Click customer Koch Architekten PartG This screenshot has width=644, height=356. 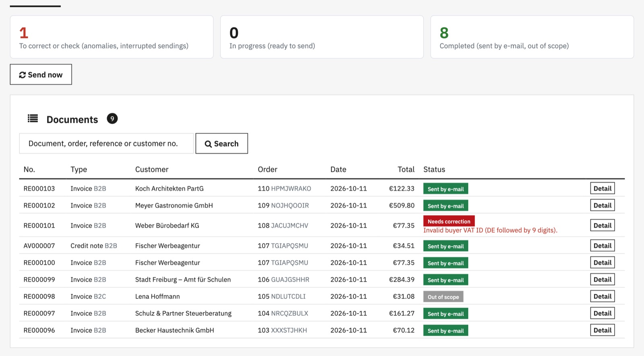point(169,188)
